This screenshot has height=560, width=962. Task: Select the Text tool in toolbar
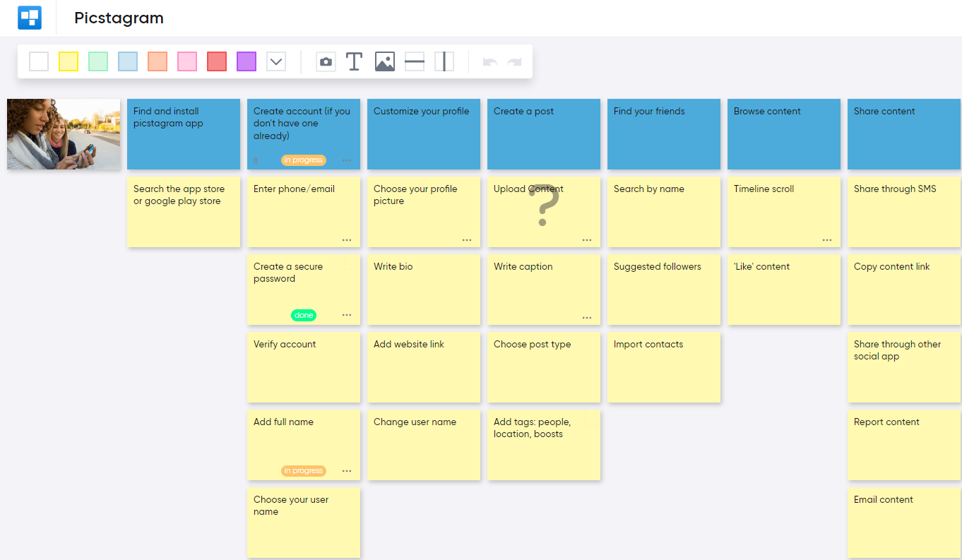tap(355, 61)
